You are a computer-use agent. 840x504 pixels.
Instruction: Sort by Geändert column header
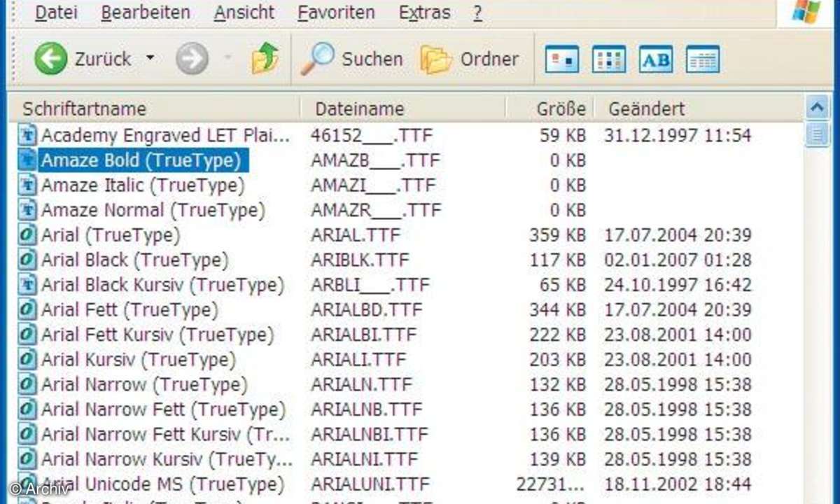click(x=647, y=108)
